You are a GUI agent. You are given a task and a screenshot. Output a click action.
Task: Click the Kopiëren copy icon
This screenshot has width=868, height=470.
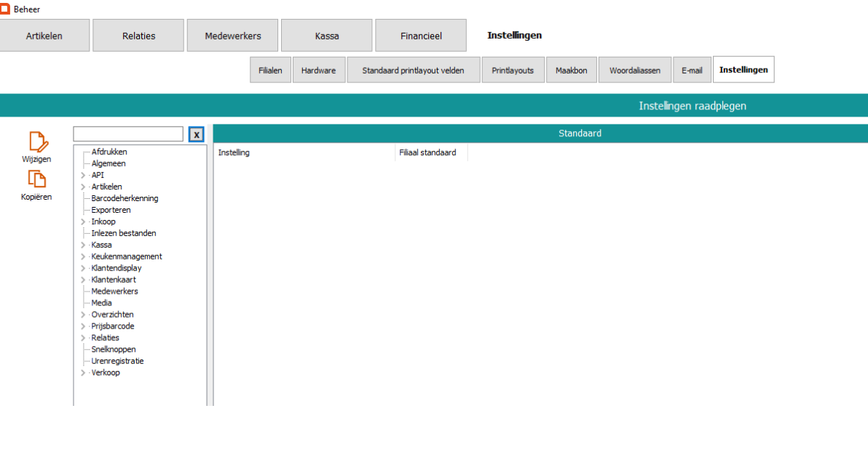tap(37, 179)
